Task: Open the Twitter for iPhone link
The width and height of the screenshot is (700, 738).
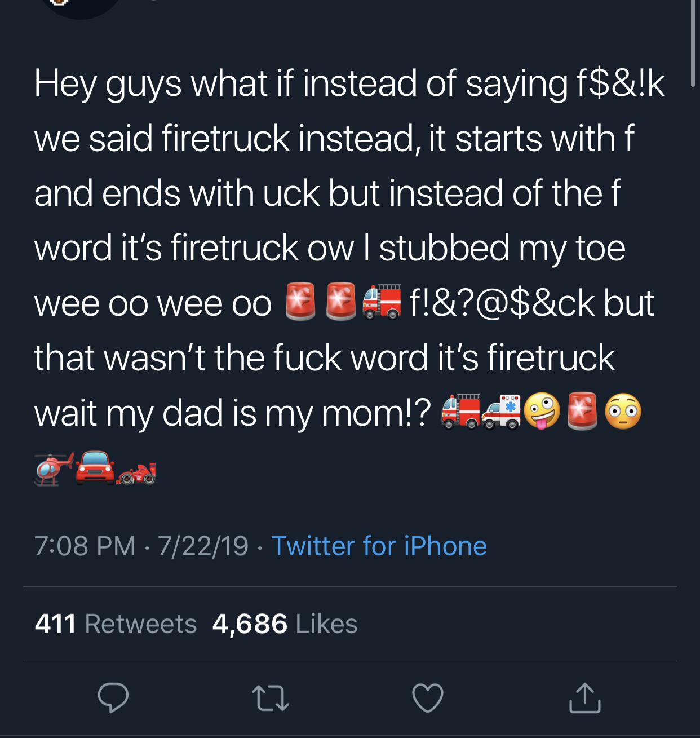Action: [x=379, y=546]
